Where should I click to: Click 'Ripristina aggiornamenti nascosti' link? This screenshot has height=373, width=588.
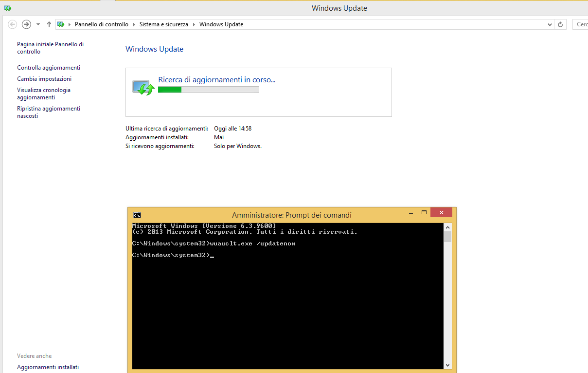49,112
